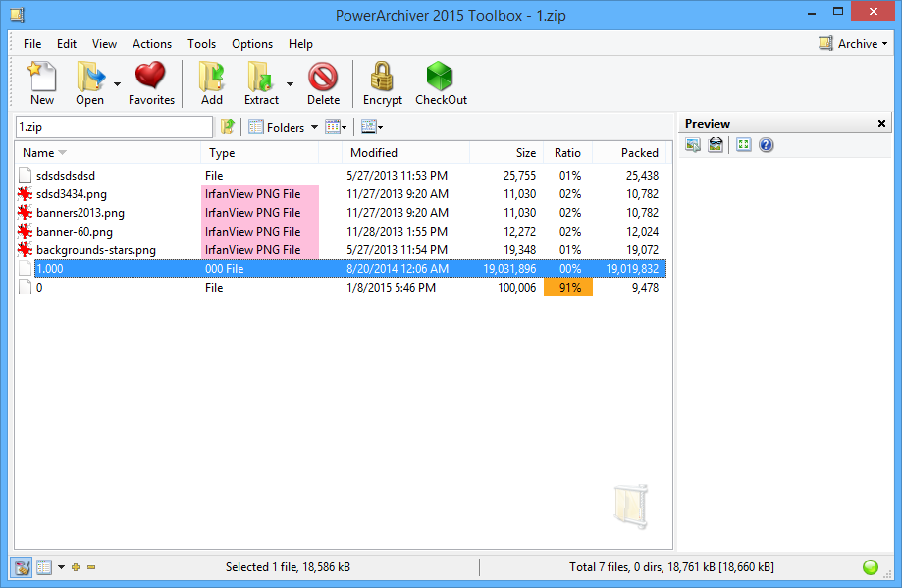Click the 'Selected 1 file, 18,586 kB' status text
902x588 pixels.
click(x=288, y=567)
